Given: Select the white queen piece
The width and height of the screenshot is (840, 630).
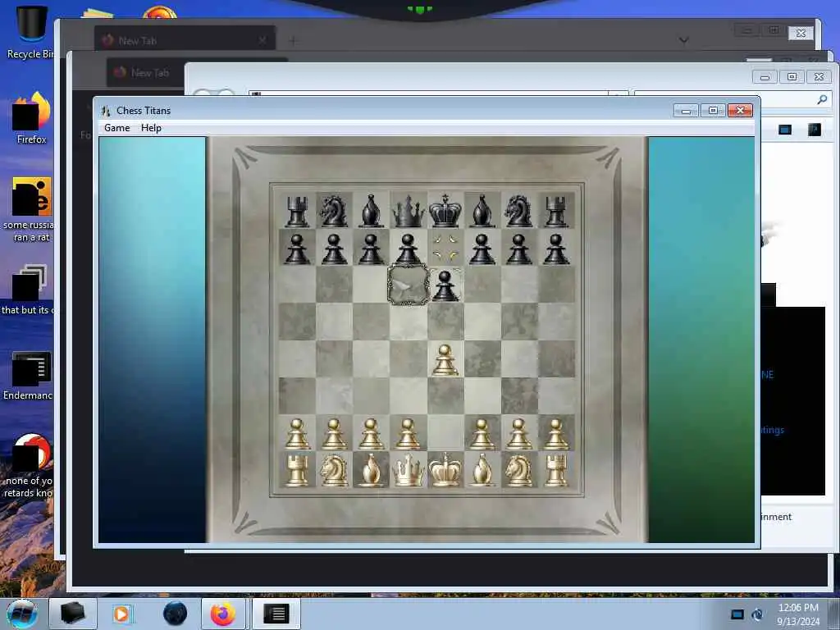Looking at the screenshot, I should 409,470.
